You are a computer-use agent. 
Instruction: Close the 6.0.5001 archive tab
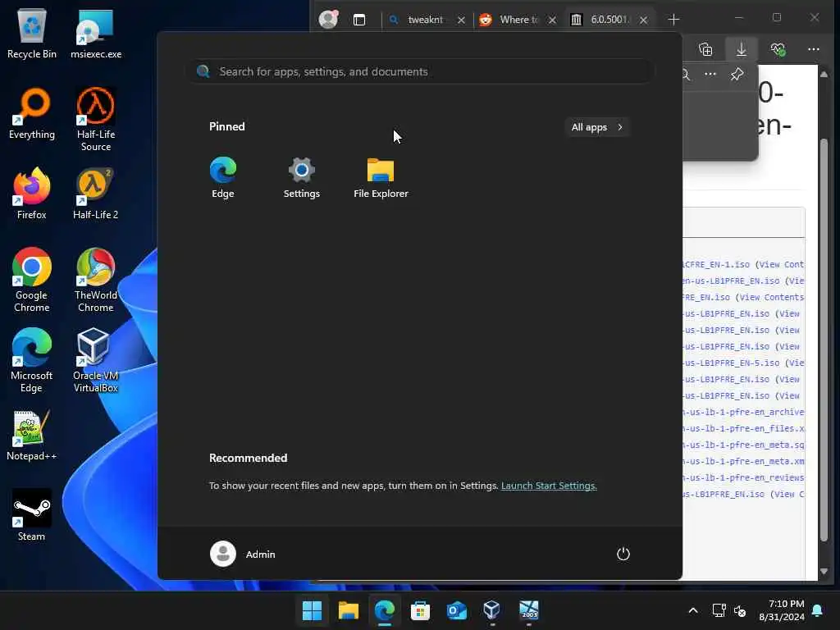click(x=643, y=21)
